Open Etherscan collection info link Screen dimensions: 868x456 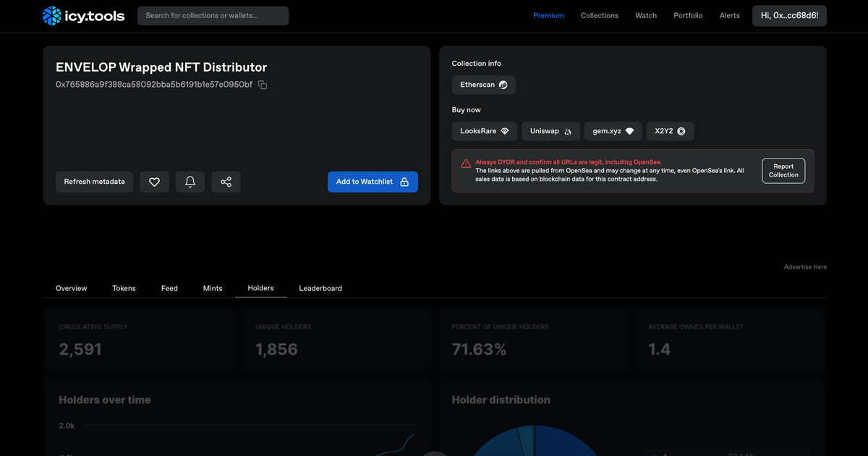coord(484,85)
